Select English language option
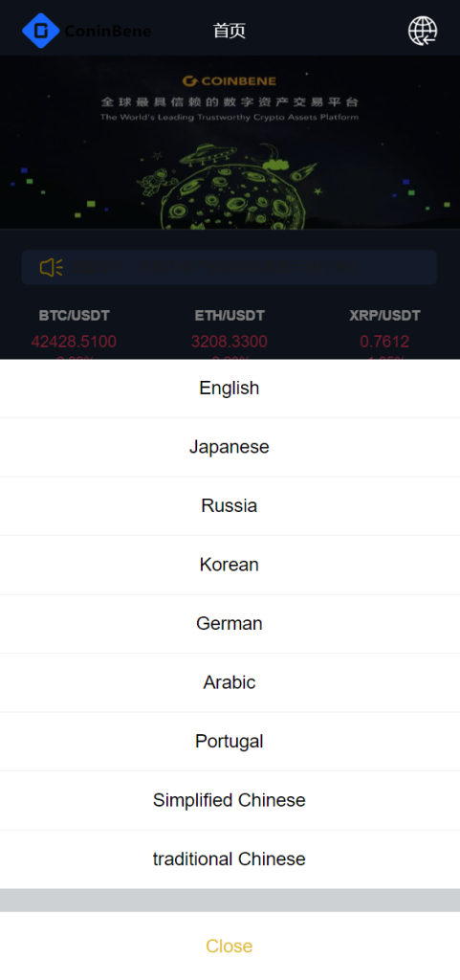The height and width of the screenshot is (980, 460). click(x=230, y=389)
